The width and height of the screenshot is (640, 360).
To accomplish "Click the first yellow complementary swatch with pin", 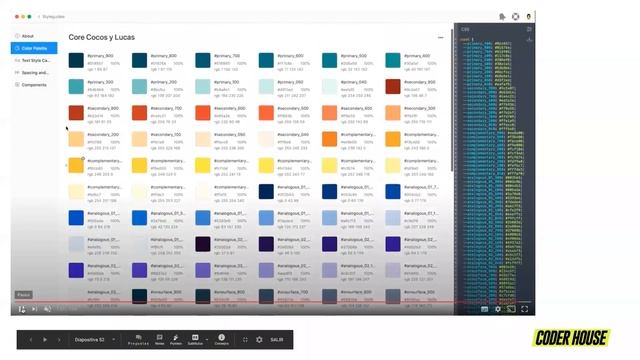I will (76, 165).
